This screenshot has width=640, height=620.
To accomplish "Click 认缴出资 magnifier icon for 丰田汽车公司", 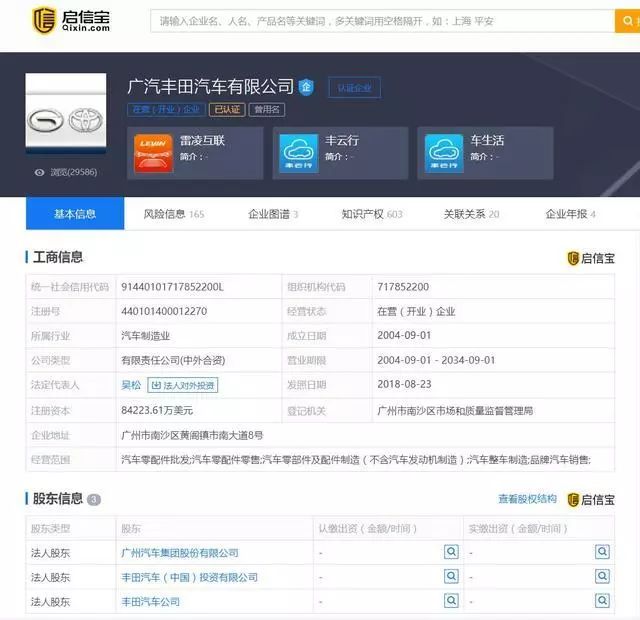I will click(x=451, y=600).
